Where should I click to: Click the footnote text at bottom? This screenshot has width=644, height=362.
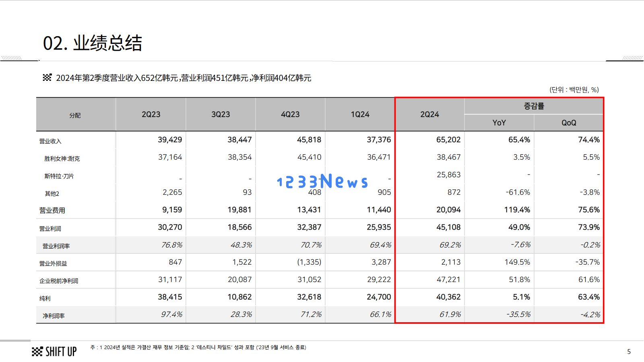(x=198, y=348)
